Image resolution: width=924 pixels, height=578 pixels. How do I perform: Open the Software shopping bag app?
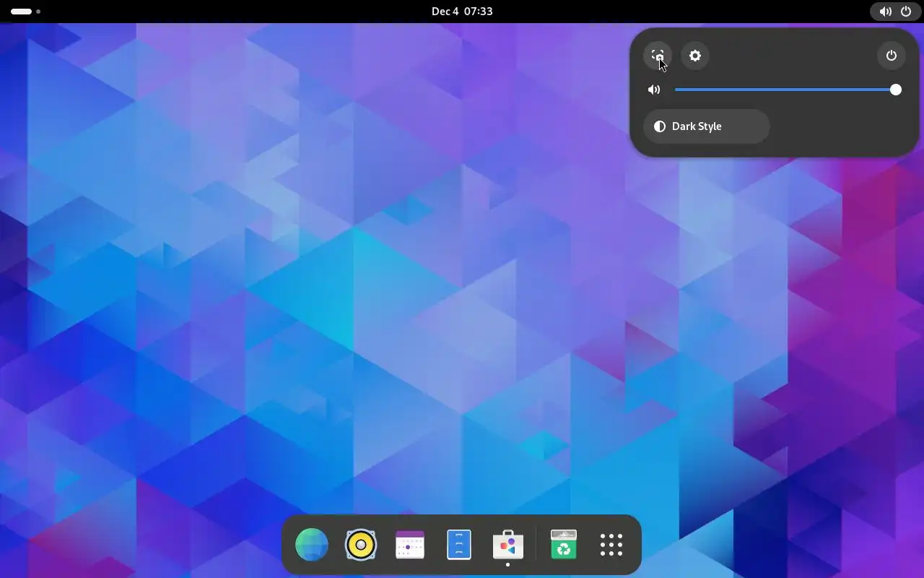click(x=508, y=545)
